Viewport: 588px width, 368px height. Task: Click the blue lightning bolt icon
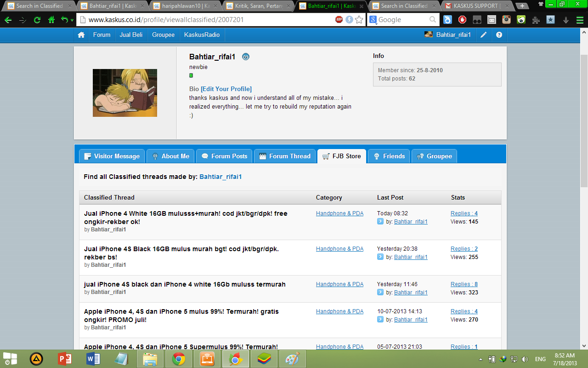point(349,20)
